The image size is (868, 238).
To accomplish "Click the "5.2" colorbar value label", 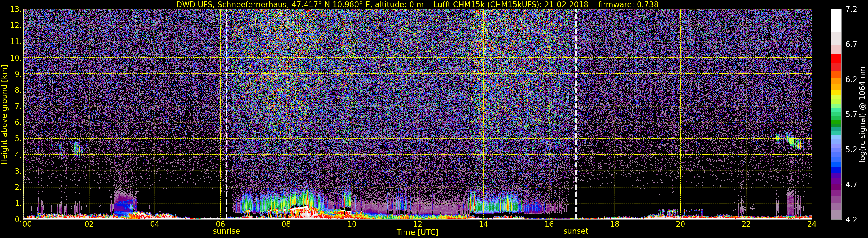I will [x=851, y=150].
